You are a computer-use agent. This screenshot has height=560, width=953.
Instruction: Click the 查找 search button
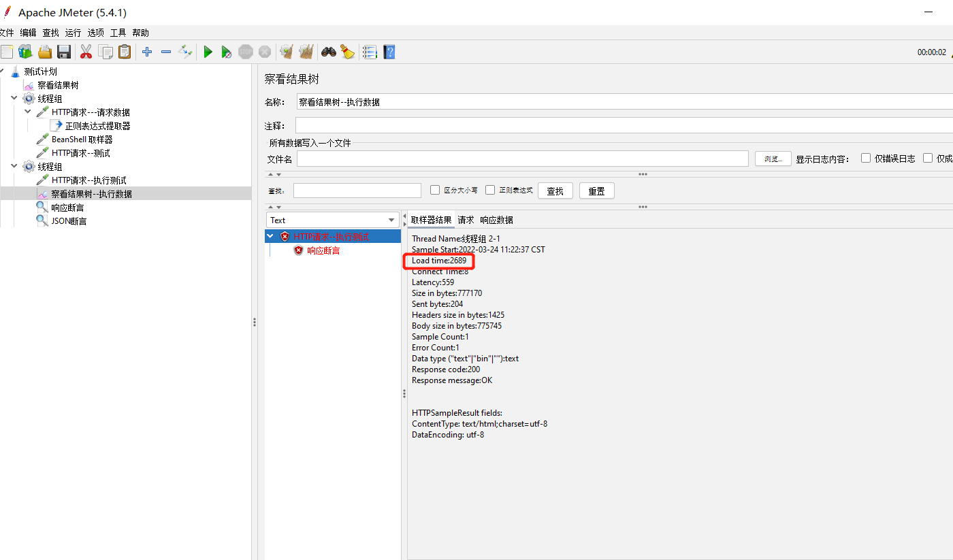(555, 191)
